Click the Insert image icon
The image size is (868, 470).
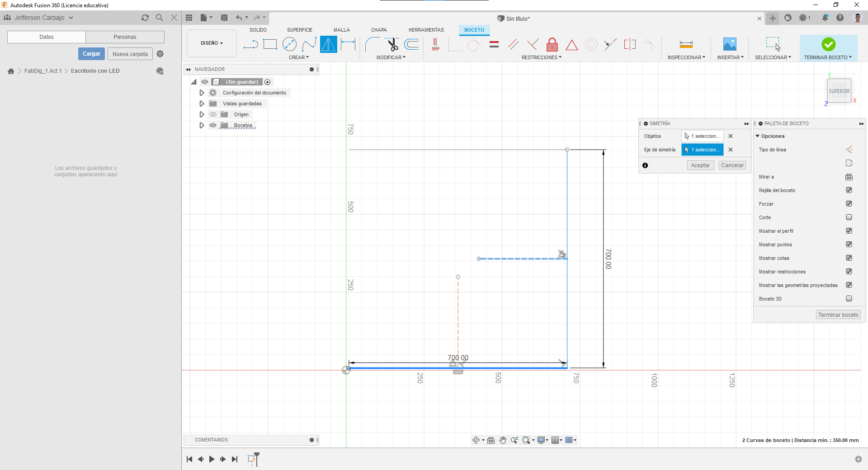[730, 44]
